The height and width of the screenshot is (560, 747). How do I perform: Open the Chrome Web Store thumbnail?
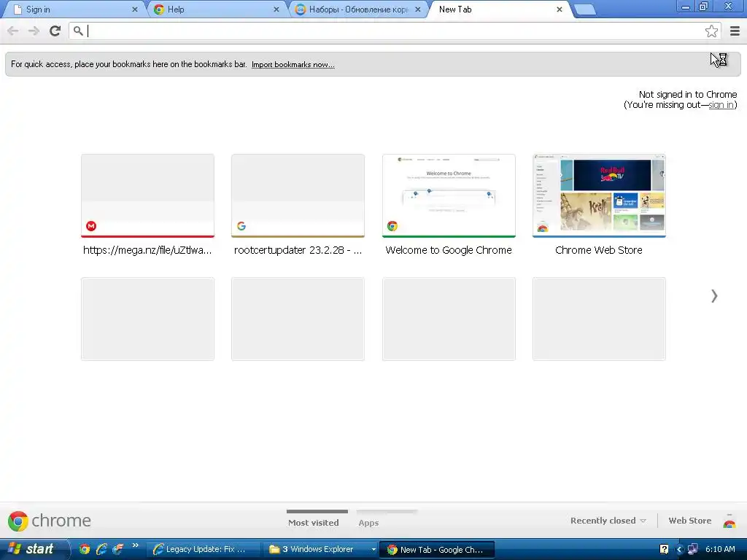point(599,195)
